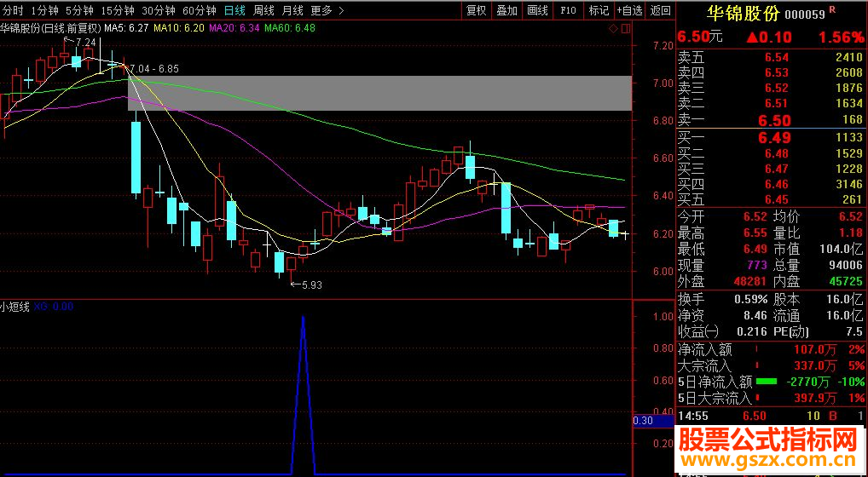The width and height of the screenshot is (868, 477).
Task: Click the MA10: 6.20 indicator label
Action: click(179, 27)
